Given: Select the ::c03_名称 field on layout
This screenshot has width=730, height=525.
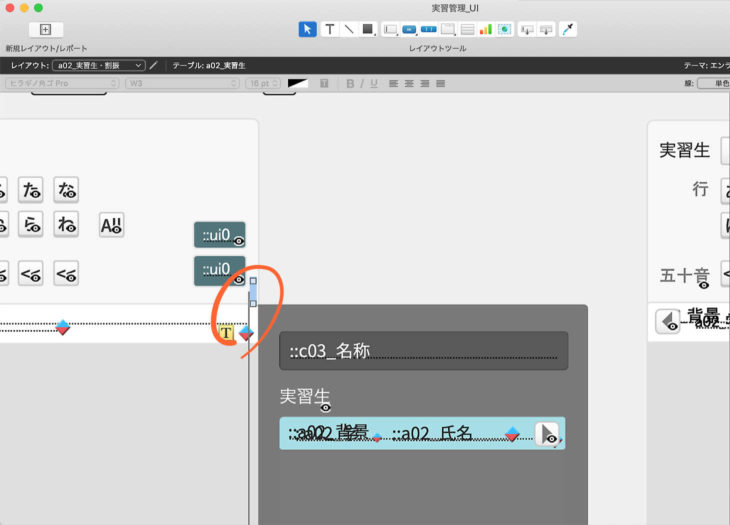Looking at the screenshot, I should pyautogui.click(x=423, y=351).
